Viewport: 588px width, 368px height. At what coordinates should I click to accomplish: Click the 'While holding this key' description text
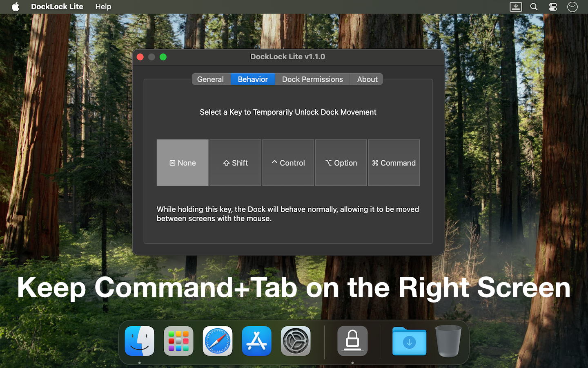pyautogui.click(x=288, y=214)
